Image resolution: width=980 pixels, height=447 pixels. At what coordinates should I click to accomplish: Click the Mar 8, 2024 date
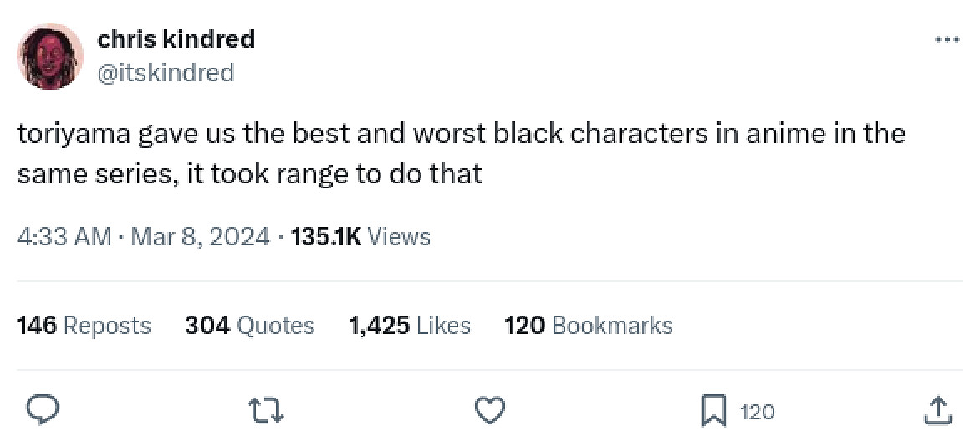pyautogui.click(x=200, y=237)
